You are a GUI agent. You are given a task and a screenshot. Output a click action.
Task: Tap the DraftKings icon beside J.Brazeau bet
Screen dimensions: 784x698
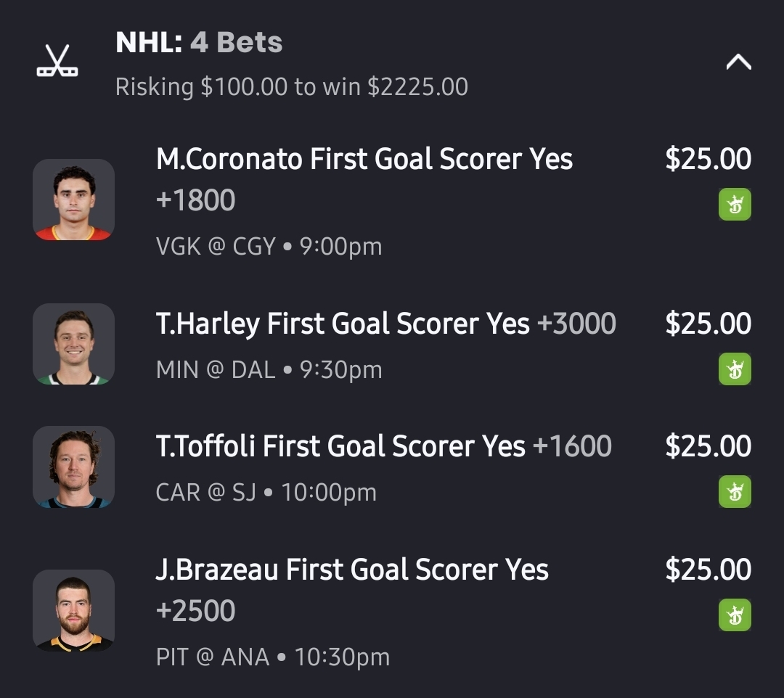(x=735, y=615)
